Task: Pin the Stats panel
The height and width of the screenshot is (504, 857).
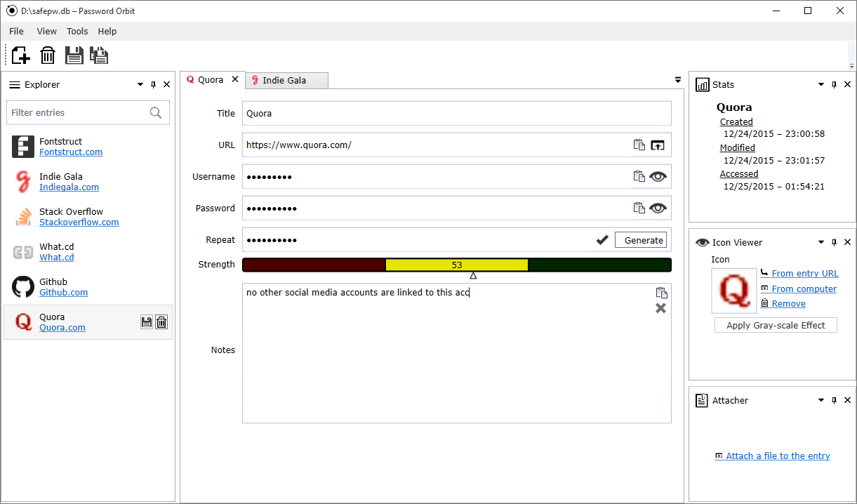Action: tap(835, 85)
